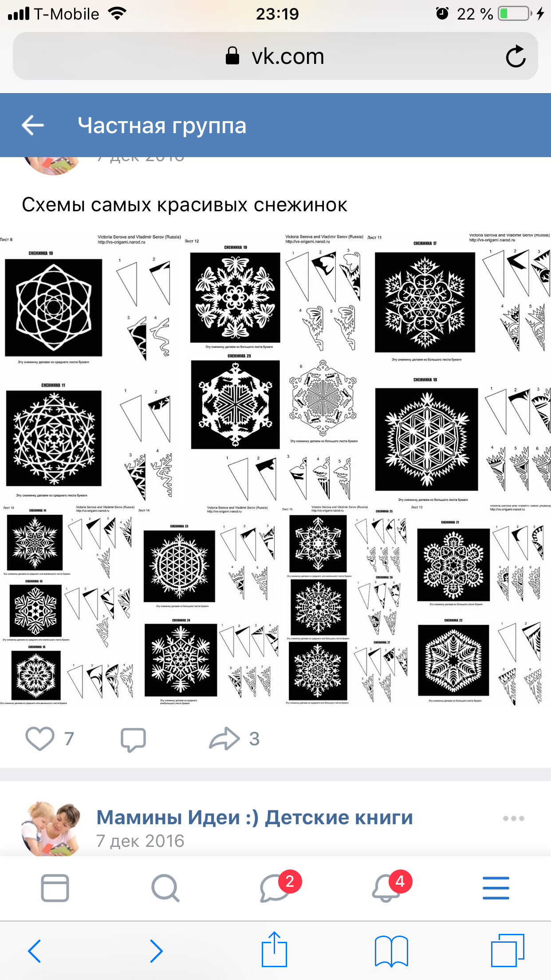
Task: Show Safari open tabs switcher
Action: point(508,950)
